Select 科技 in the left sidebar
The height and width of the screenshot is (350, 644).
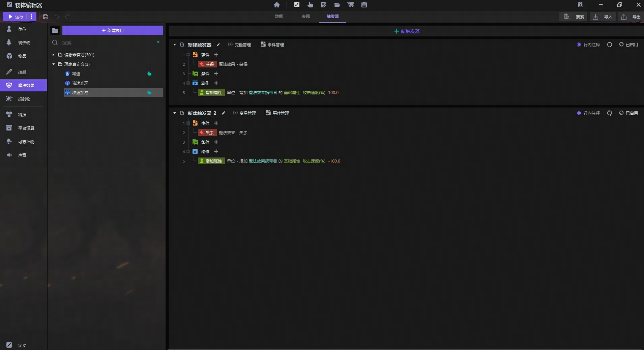(23, 115)
